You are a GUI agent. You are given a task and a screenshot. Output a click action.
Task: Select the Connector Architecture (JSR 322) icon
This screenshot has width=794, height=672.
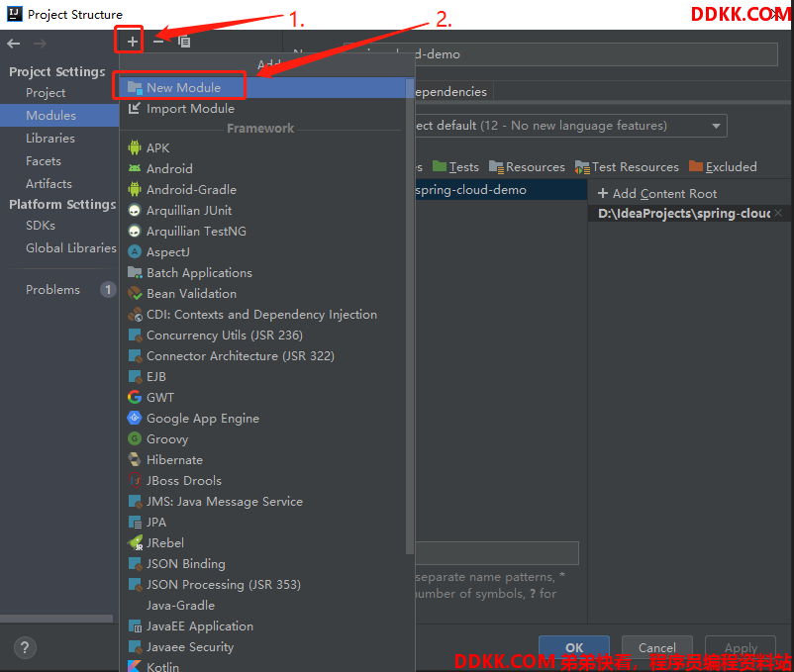[x=135, y=355]
